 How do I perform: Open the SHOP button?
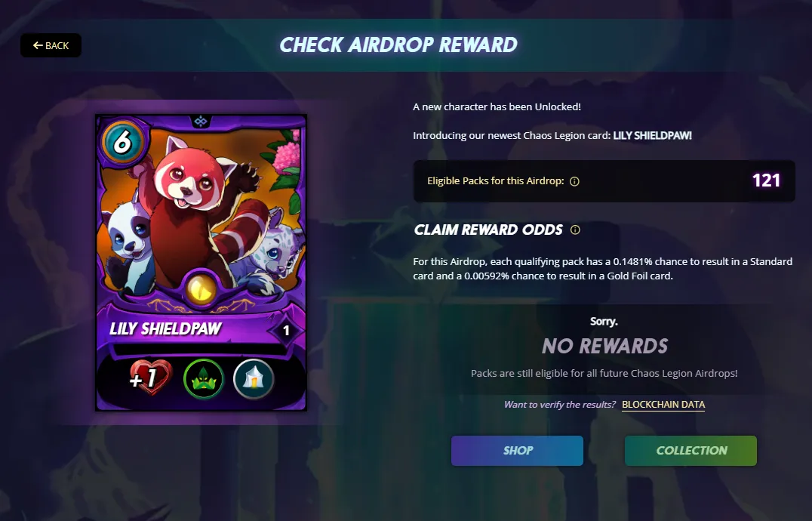click(x=518, y=451)
